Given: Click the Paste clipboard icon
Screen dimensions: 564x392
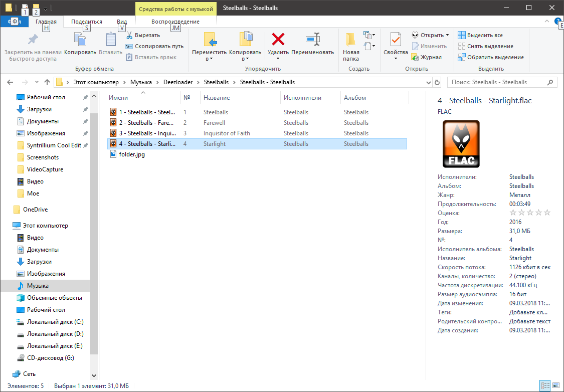Looking at the screenshot, I should (x=110, y=40).
